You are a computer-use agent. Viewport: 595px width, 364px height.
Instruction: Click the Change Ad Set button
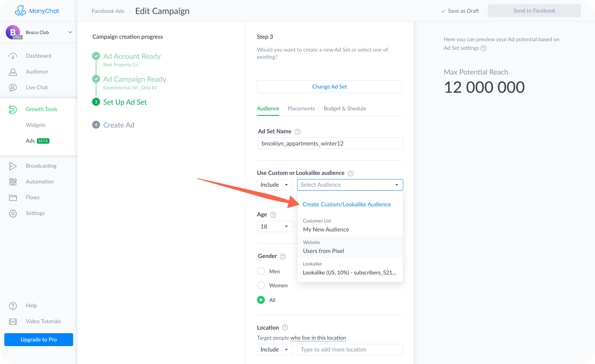click(x=330, y=87)
